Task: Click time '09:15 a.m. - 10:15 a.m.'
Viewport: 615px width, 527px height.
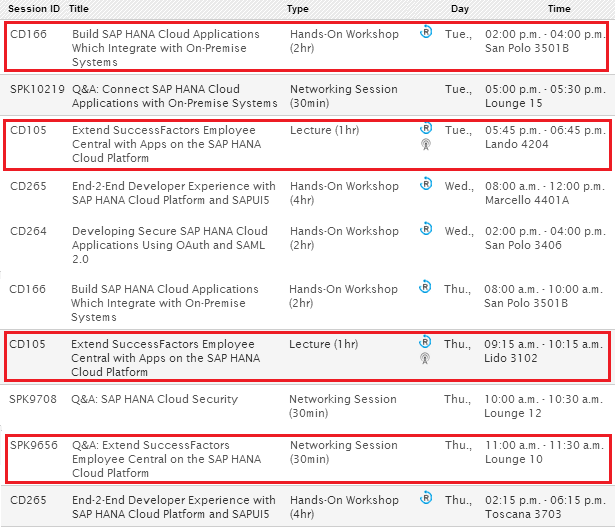Action: [x=544, y=344]
